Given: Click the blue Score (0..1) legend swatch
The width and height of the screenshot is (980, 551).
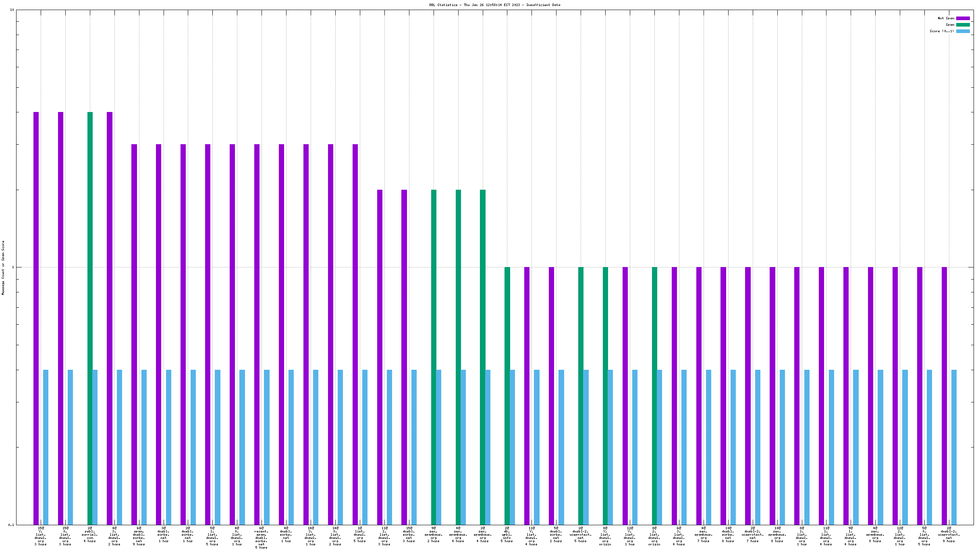Looking at the screenshot, I should [x=963, y=31].
